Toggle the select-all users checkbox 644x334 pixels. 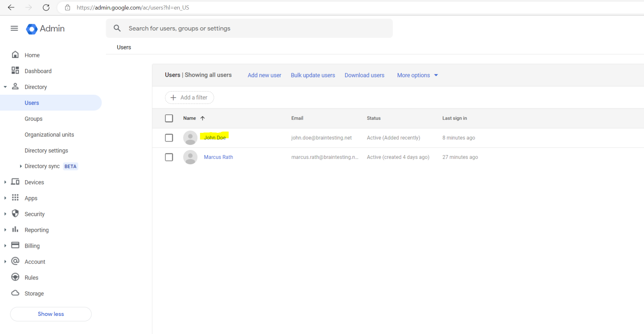[169, 118]
